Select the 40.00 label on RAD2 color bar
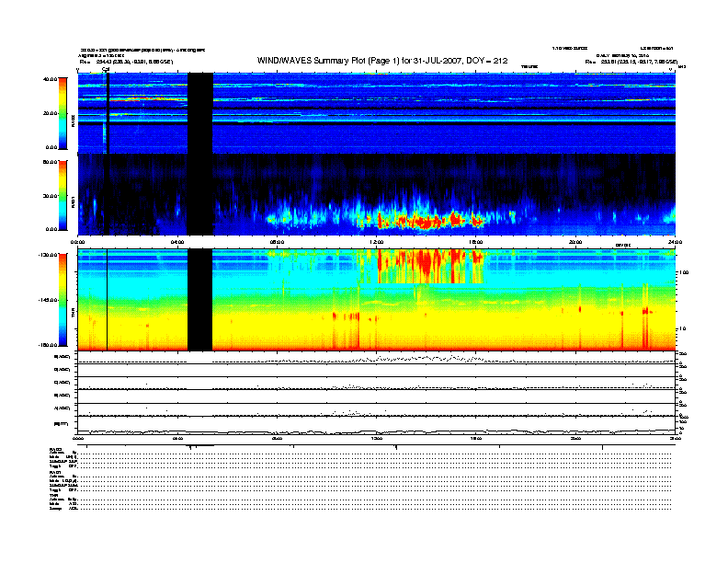 (x=50, y=79)
